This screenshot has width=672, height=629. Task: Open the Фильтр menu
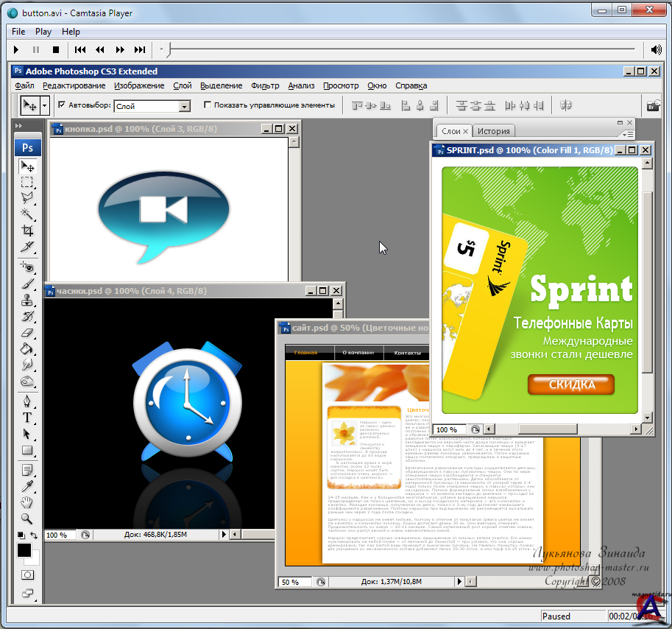(265, 85)
